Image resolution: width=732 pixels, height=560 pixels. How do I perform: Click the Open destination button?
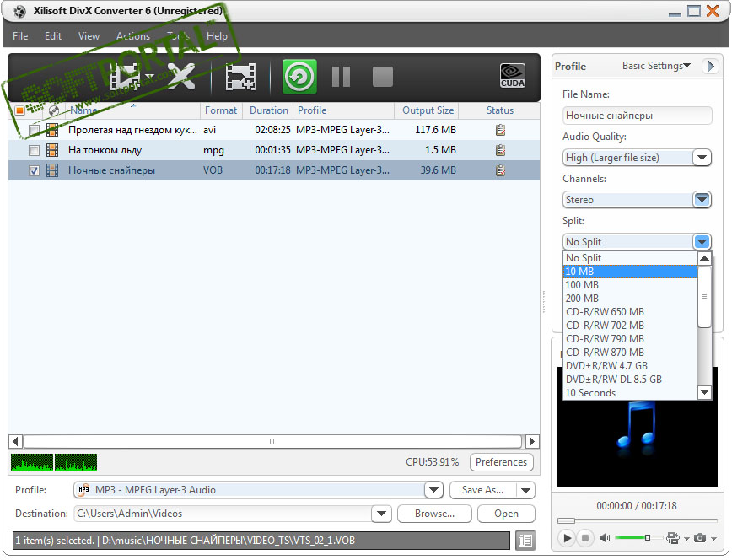pos(506,514)
